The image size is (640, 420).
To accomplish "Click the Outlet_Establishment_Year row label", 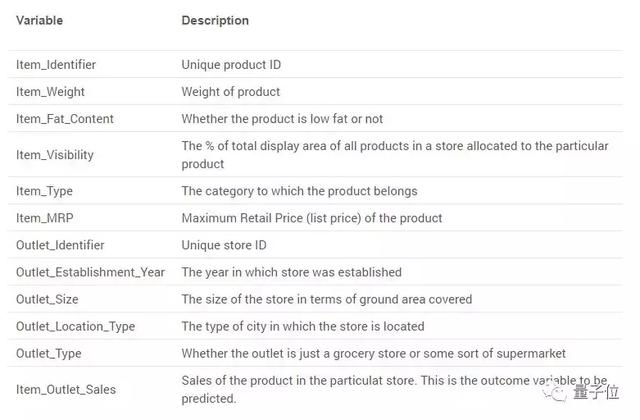I will (90, 272).
